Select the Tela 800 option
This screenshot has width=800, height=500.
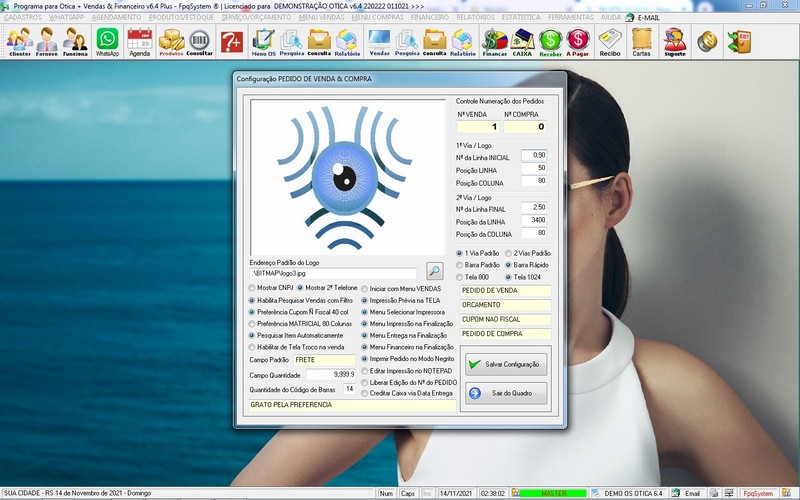(x=460, y=277)
